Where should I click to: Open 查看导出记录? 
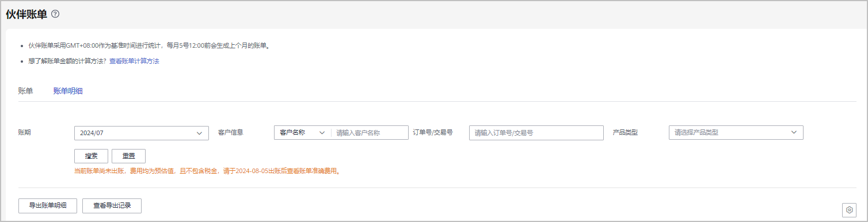click(112, 206)
